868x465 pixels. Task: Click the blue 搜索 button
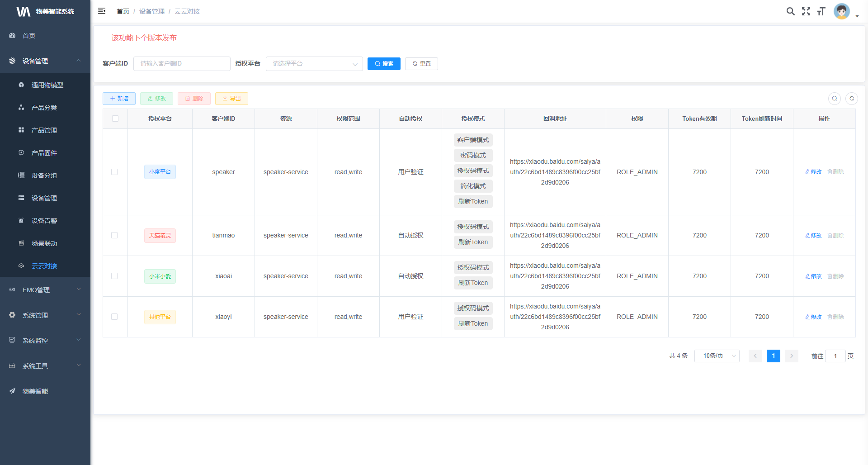click(x=384, y=64)
